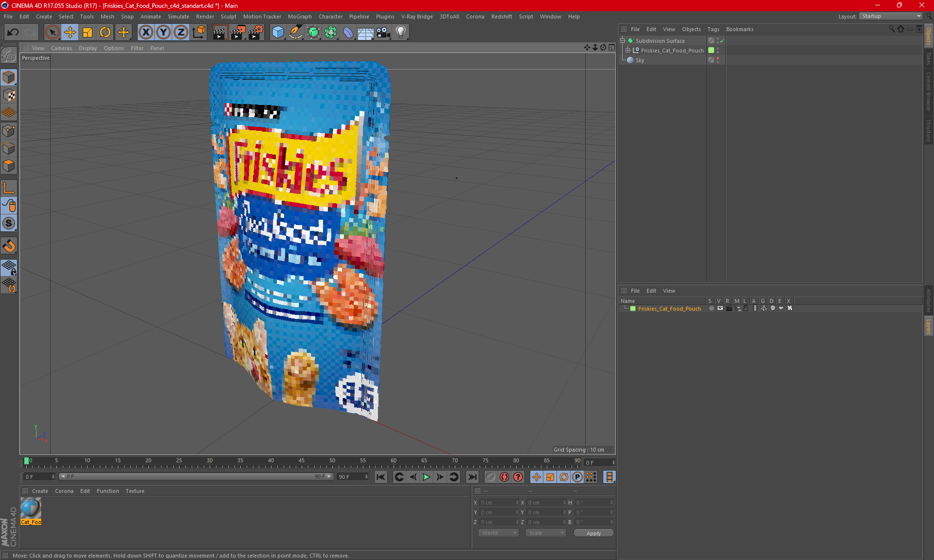Expand Friskies_Cat_Food_Pouch tree node
Screen dimensions: 934x560
628,51
